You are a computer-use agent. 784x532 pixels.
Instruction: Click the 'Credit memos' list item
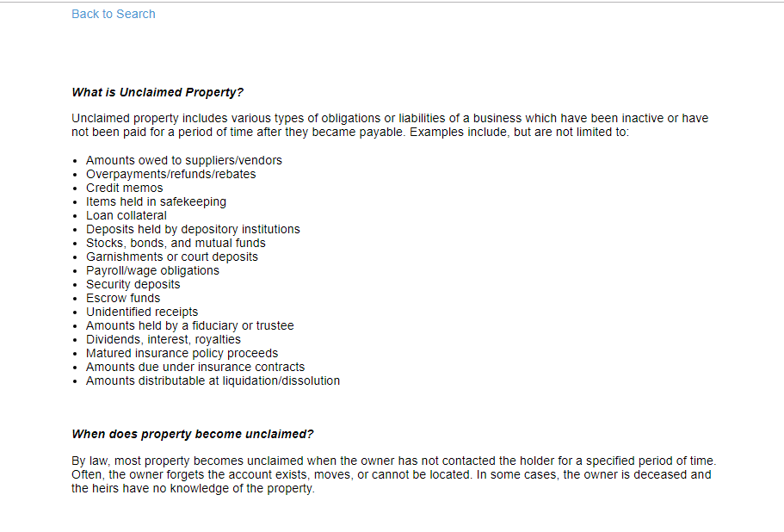click(124, 188)
